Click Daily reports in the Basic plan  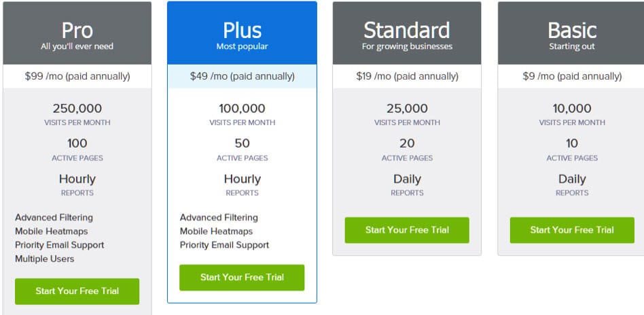pos(572,180)
